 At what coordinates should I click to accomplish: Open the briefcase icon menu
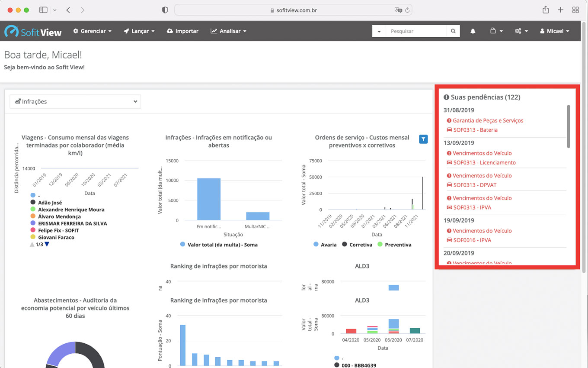click(496, 31)
